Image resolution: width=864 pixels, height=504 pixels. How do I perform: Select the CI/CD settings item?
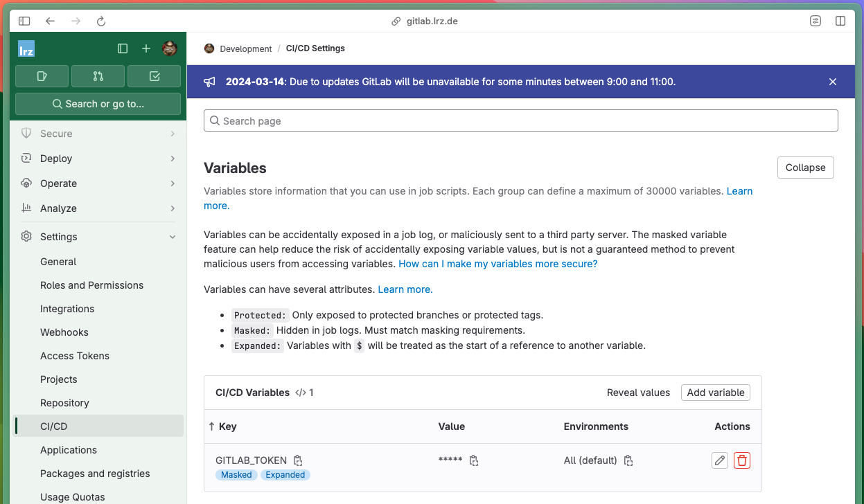[x=98, y=426]
